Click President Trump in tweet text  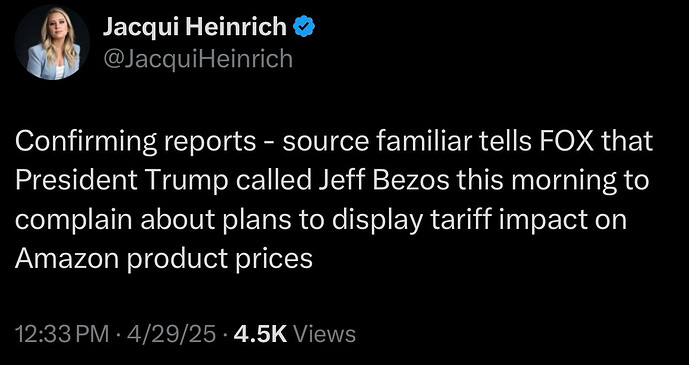[x=122, y=182]
